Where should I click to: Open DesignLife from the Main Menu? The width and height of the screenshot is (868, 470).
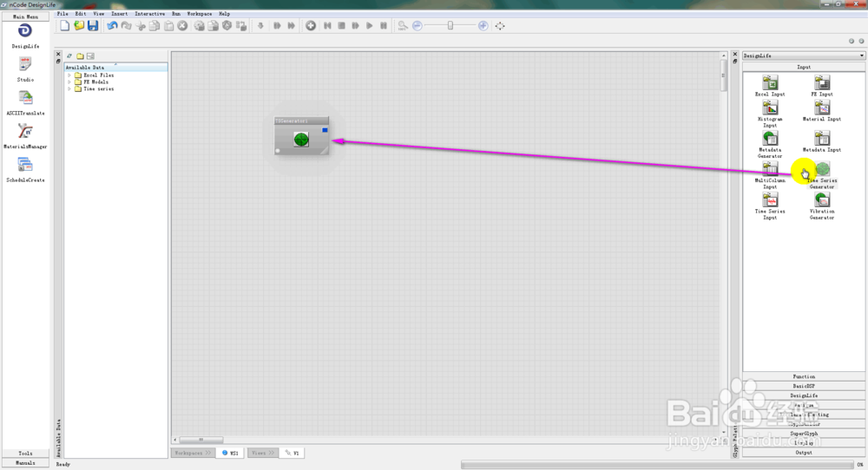[25, 36]
